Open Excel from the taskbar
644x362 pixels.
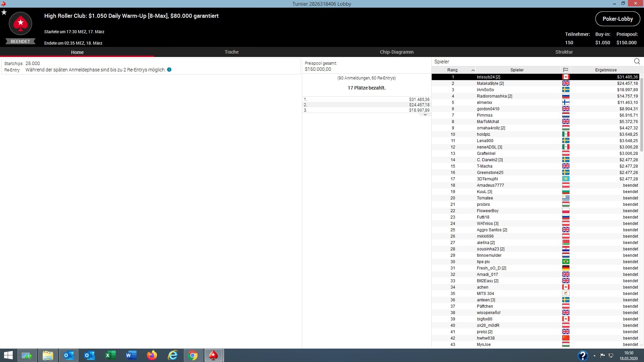(110, 355)
